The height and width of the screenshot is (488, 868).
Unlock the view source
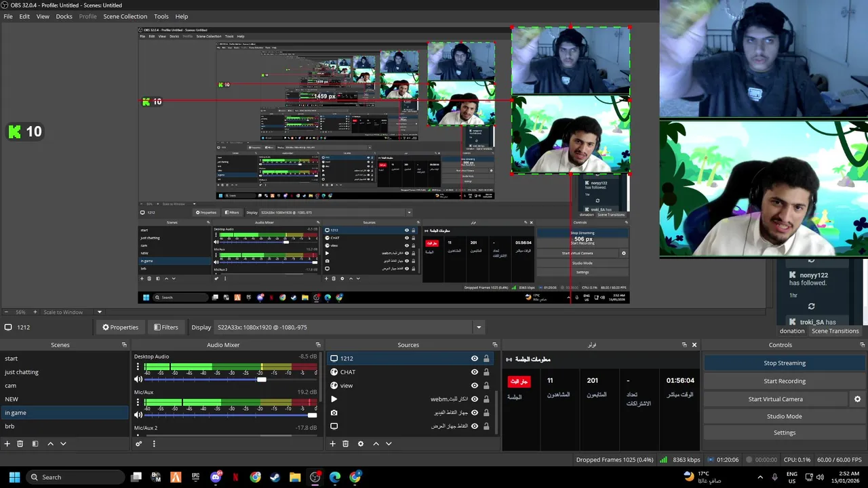[x=486, y=386]
